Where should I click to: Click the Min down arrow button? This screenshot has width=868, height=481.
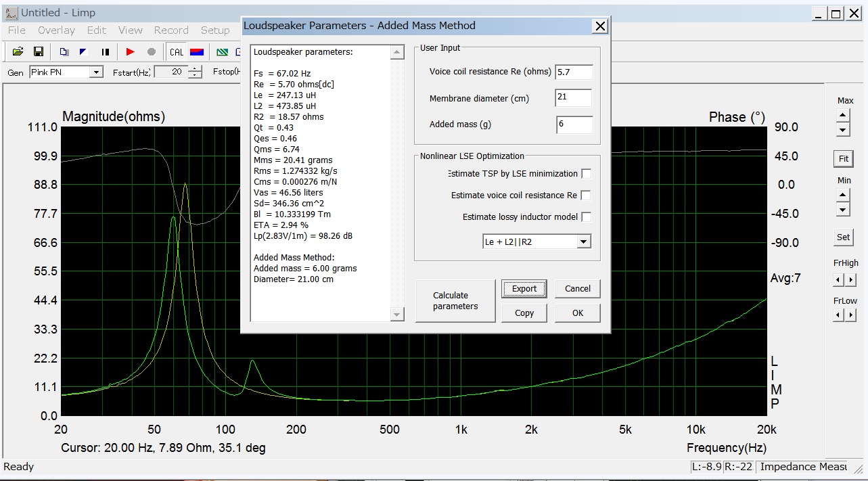tap(842, 209)
